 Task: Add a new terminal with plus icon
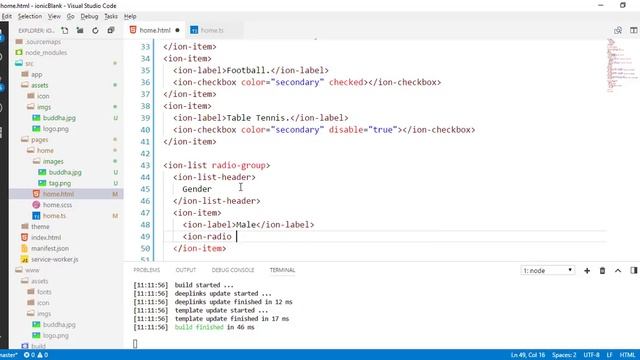click(x=587, y=270)
